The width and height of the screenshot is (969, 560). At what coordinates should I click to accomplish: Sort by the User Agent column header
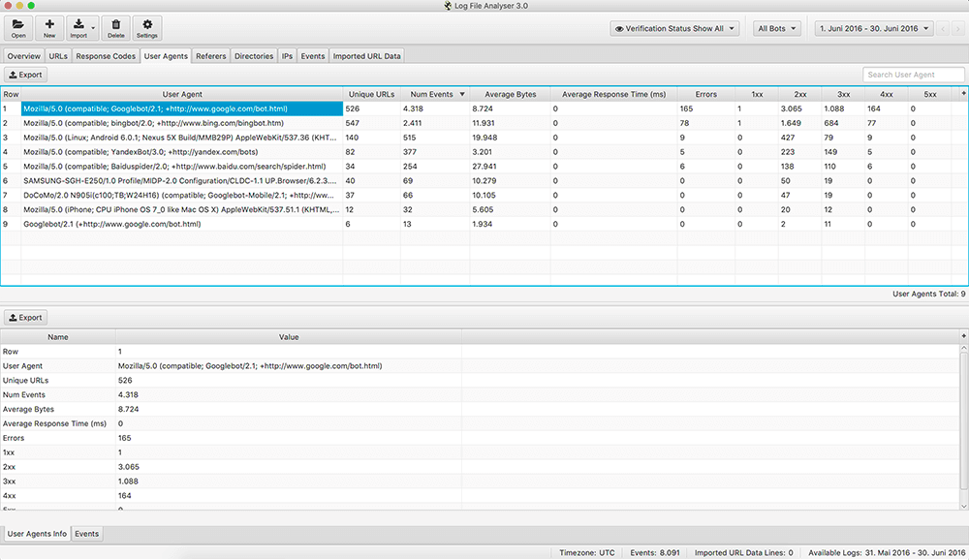click(182, 95)
